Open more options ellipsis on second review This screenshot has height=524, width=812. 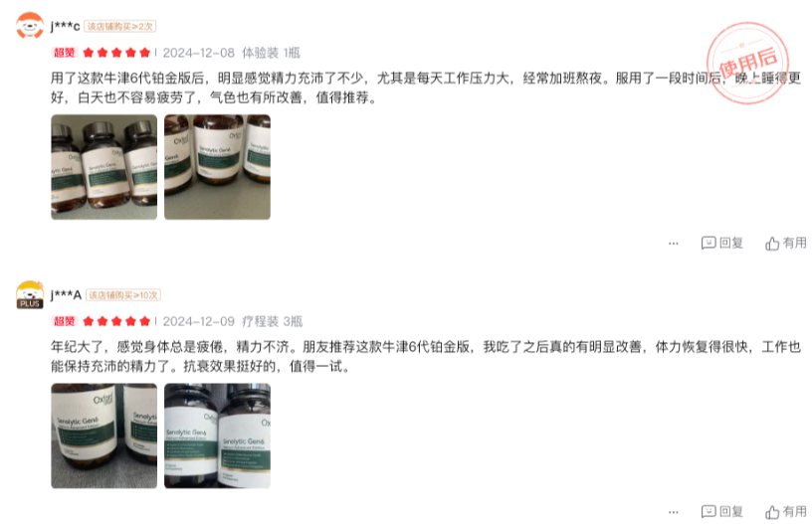point(674,512)
